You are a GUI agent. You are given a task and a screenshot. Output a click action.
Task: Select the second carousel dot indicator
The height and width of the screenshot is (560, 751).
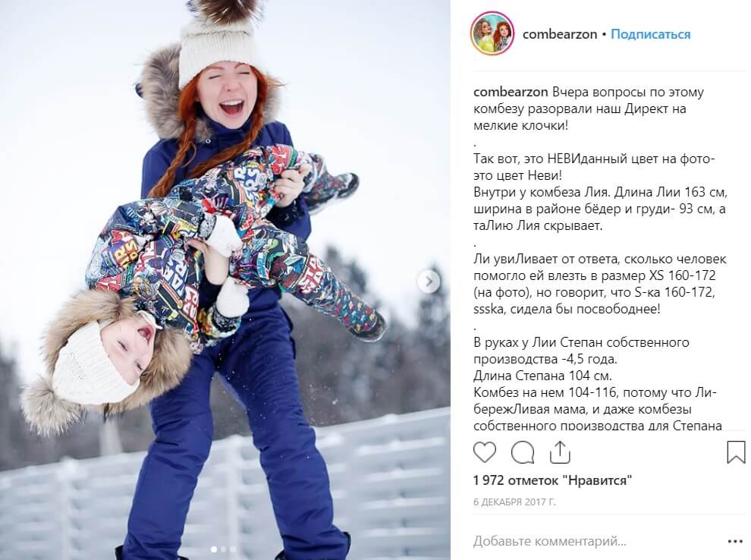(223, 549)
